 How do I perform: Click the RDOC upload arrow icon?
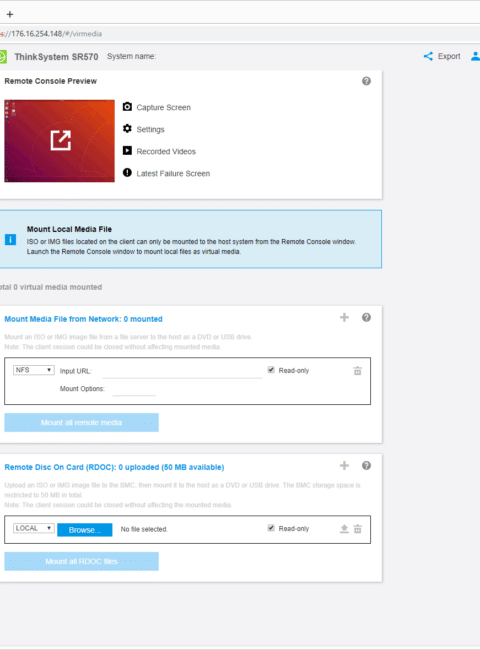pos(344,529)
